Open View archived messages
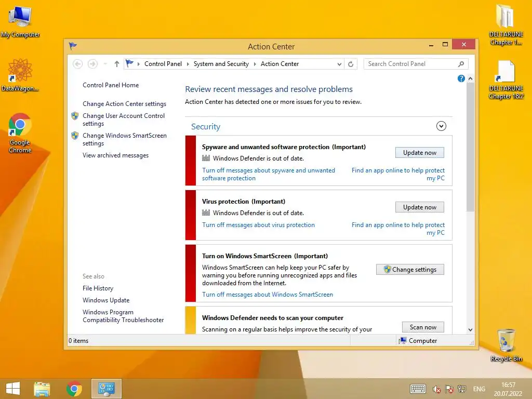Screen dimensions: 532x399 pyautogui.click(x=115, y=155)
